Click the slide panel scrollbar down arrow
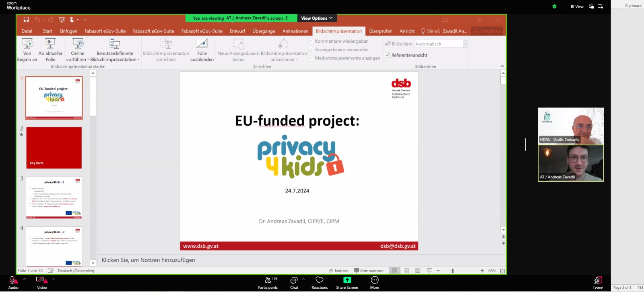 click(93, 263)
